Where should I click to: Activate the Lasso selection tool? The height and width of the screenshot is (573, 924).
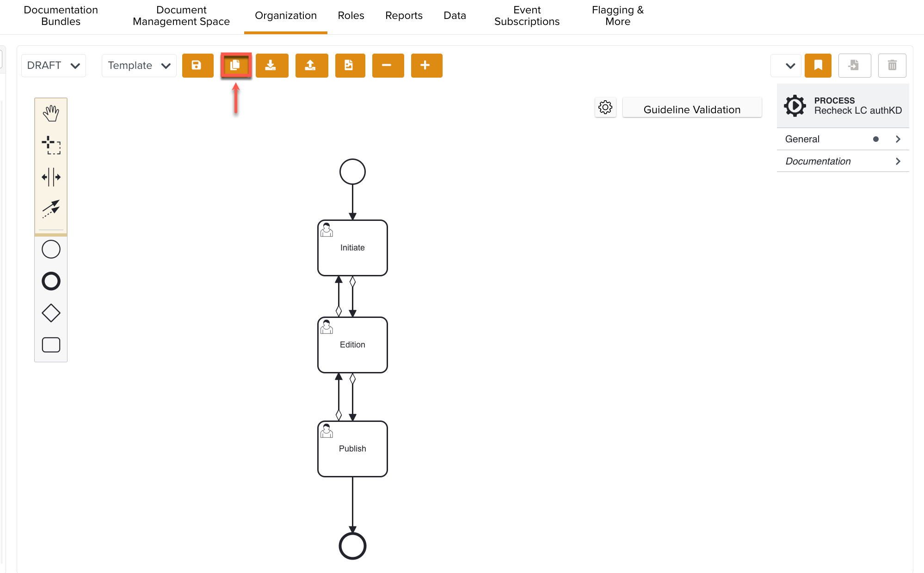pyautogui.click(x=51, y=144)
